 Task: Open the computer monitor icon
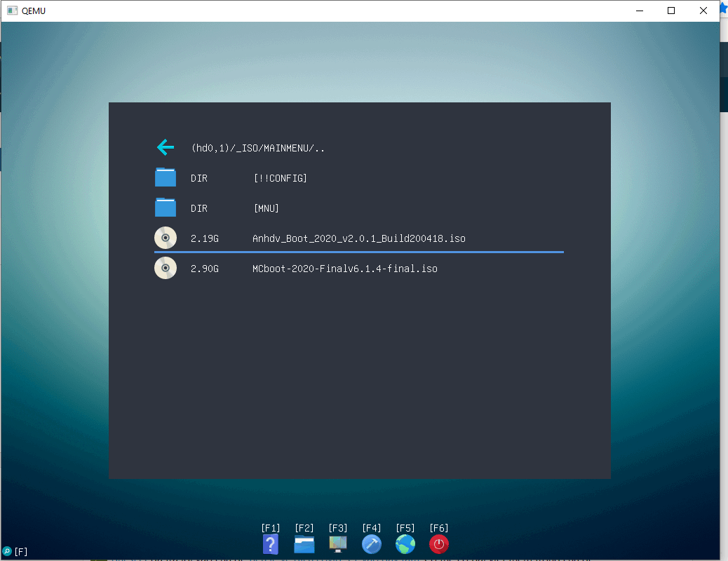(338, 544)
